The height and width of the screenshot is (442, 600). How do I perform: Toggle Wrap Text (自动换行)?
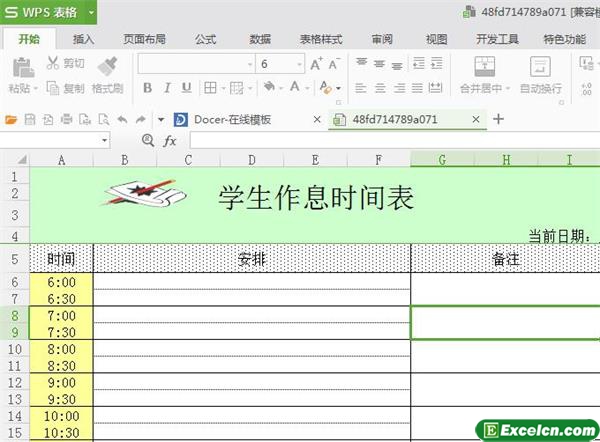coord(540,75)
